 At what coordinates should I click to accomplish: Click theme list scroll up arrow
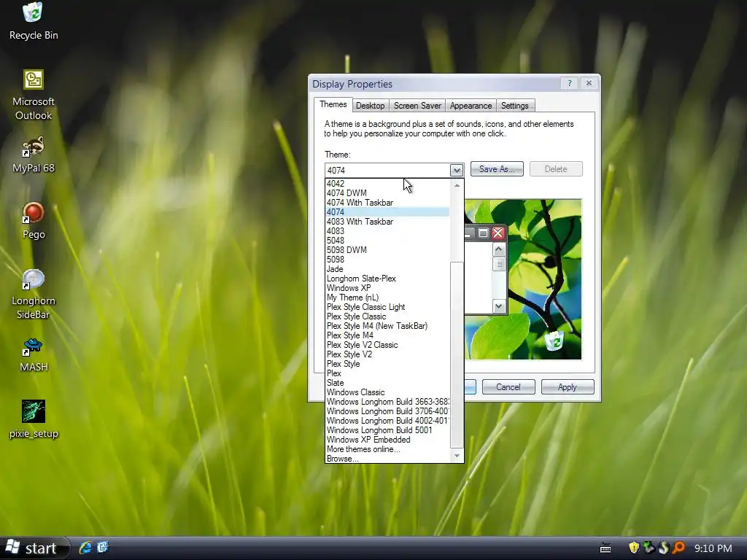[x=457, y=184]
